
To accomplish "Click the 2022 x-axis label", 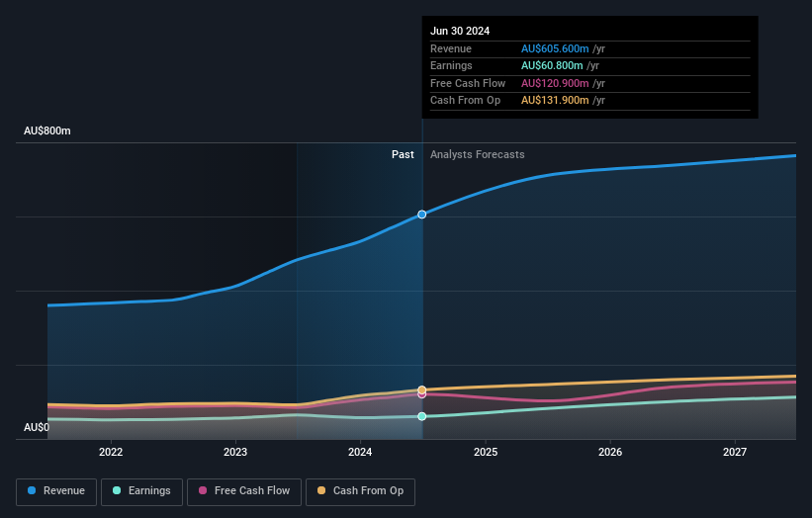I will (x=111, y=452).
